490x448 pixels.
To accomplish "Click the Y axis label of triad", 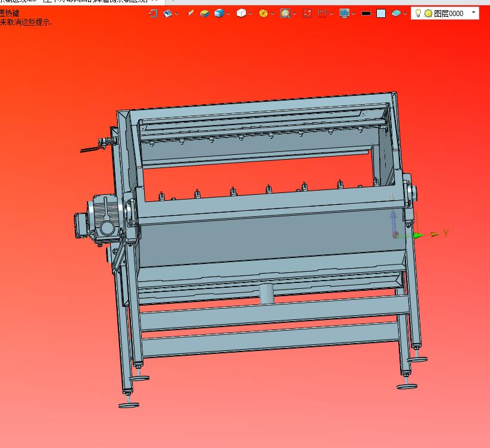I will pyautogui.click(x=446, y=233).
